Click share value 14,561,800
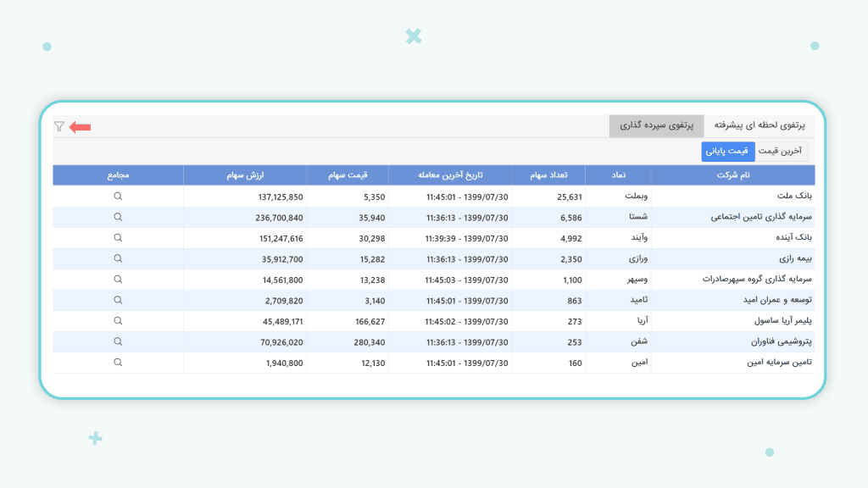Viewport: 868px width, 488px height. pyautogui.click(x=283, y=280)
